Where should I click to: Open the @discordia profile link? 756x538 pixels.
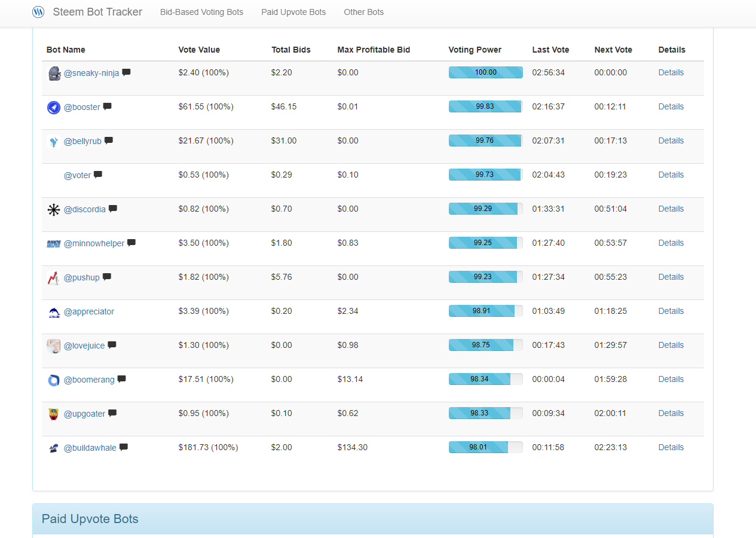coord(84,209)
